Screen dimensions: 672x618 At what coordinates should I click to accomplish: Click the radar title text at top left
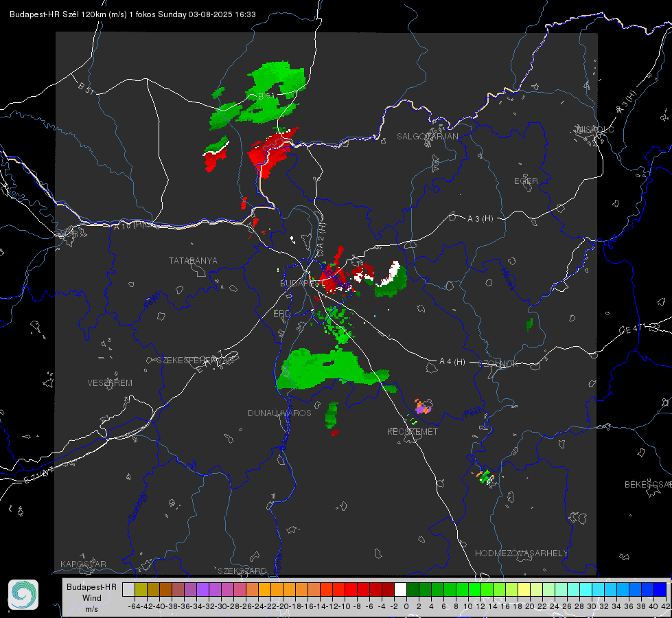pyautogui.click(x=132, y=14)
